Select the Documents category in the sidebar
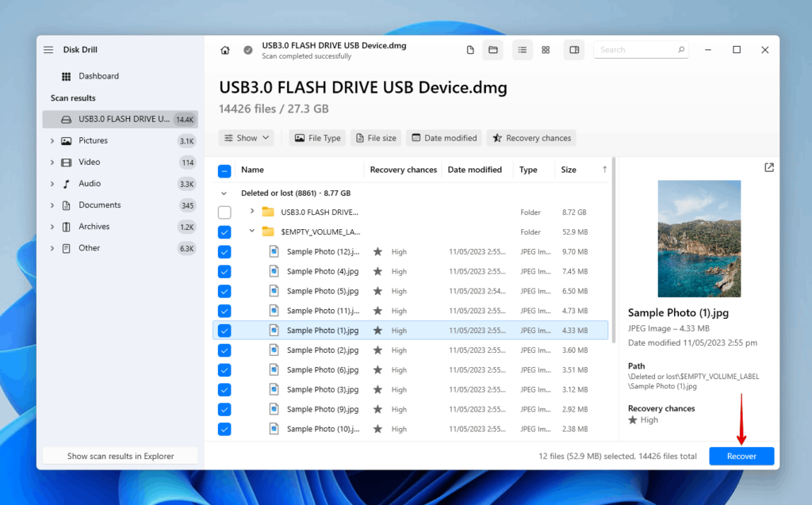The height and width of the screenshot is (505, 812). (x=98, y=205)
